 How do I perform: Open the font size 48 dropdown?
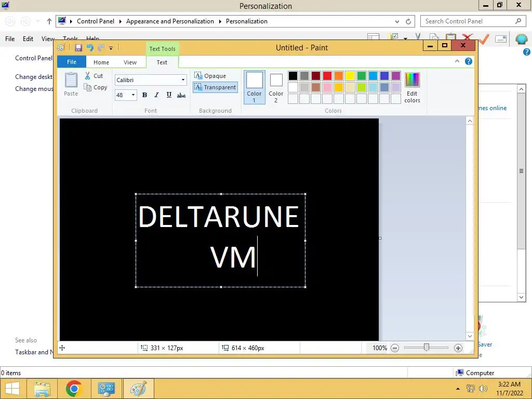click(x=133, y=95)
